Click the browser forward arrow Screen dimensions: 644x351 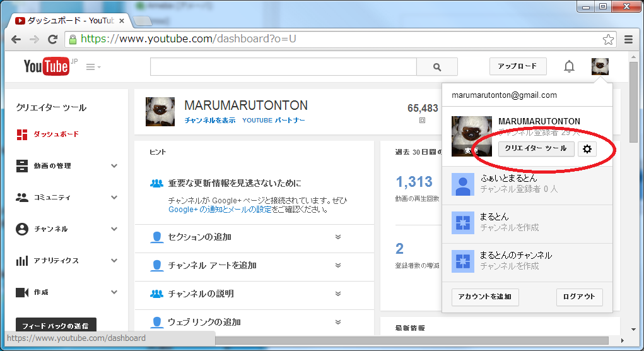[x=35, y=40]
